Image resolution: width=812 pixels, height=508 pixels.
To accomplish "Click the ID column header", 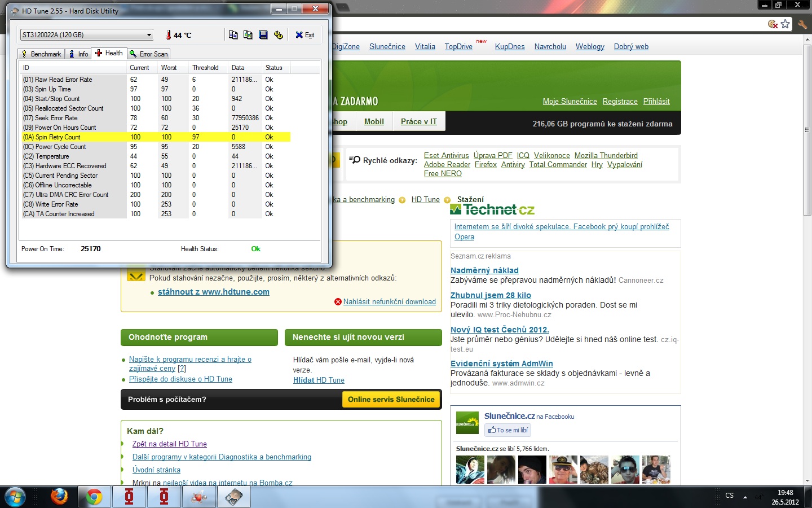I will 73,68.
